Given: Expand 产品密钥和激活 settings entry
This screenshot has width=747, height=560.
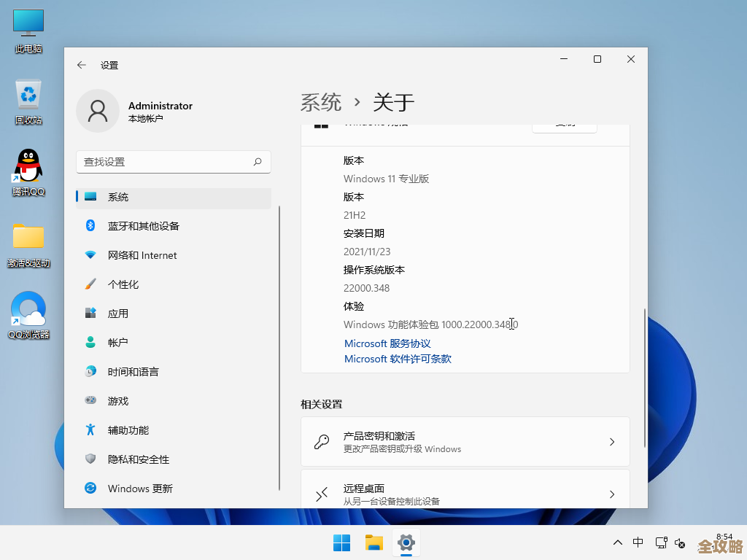Looking at the screenshot, I should point(465,441).
